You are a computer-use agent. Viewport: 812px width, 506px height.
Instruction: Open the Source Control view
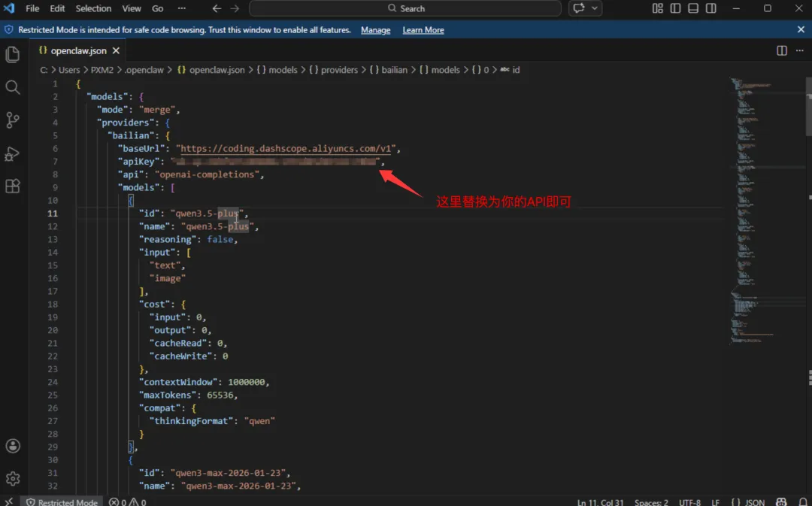[13, 120]
